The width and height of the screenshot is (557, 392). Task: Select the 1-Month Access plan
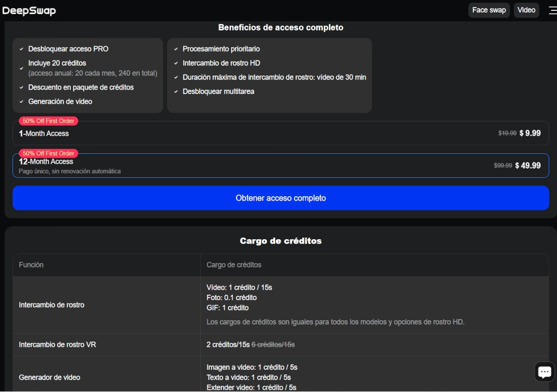click(281, 133)
